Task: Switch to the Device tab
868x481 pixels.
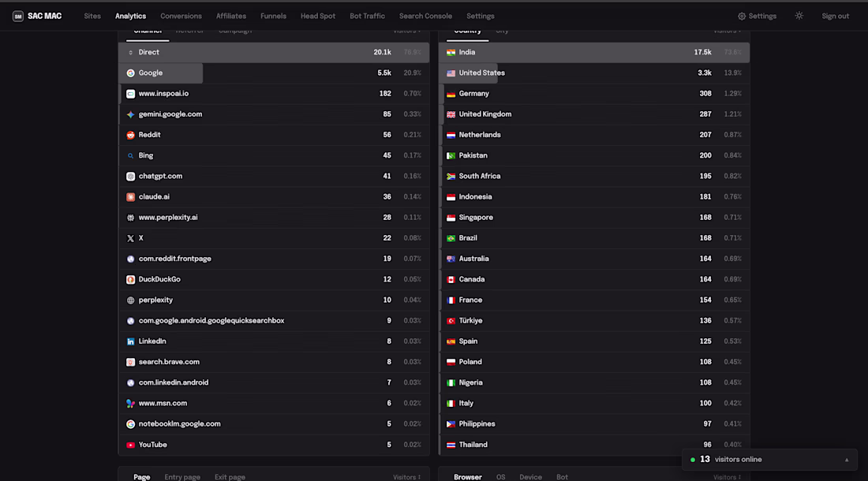Action: pyautogui.click(x=530, y=477)
